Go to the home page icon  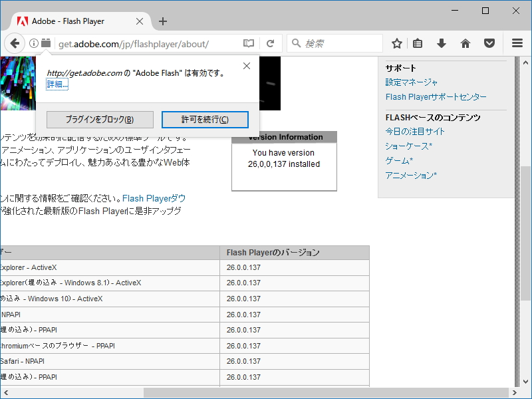click(465, 43)
